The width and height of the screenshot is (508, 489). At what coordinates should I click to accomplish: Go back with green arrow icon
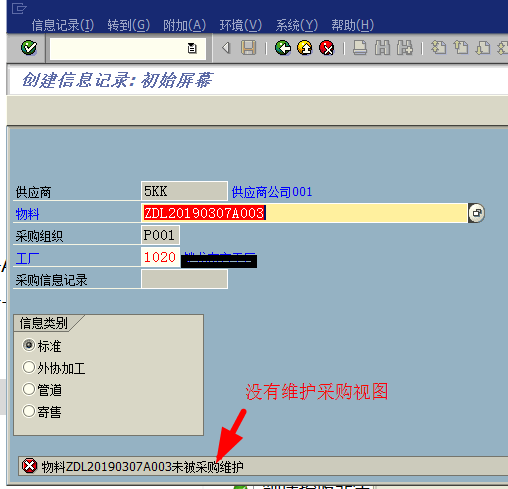[x=283, y=48]
